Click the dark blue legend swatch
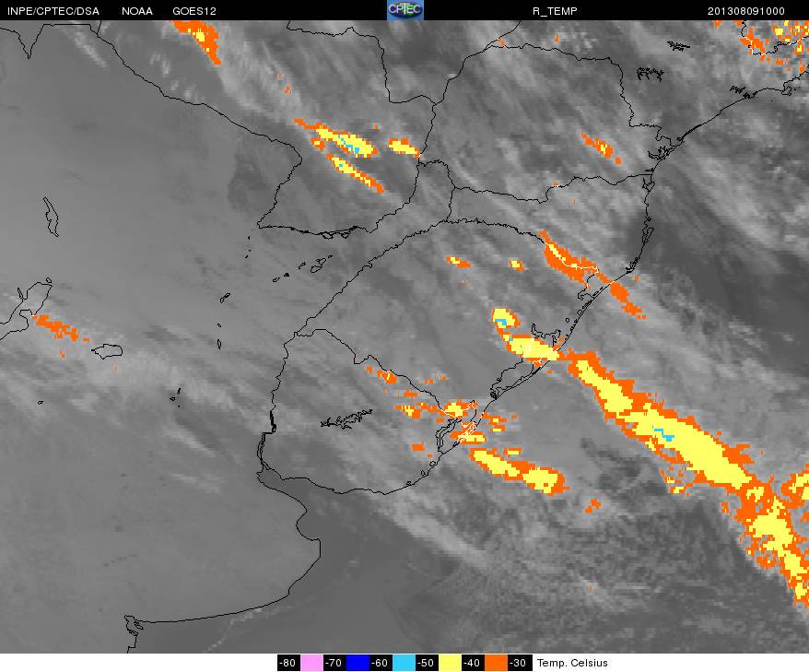809x672 pixels. [x=358, y=663]
